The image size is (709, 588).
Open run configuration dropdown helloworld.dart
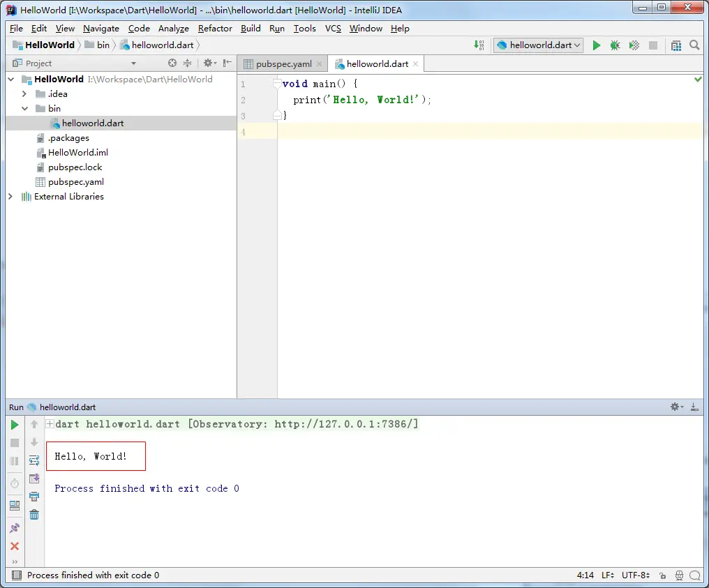[x=538, y=45]
